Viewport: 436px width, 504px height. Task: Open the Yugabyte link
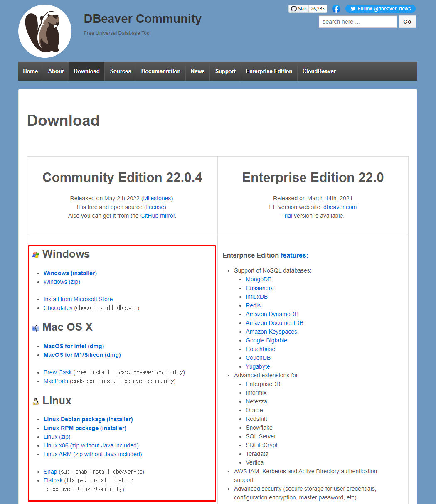258,366
